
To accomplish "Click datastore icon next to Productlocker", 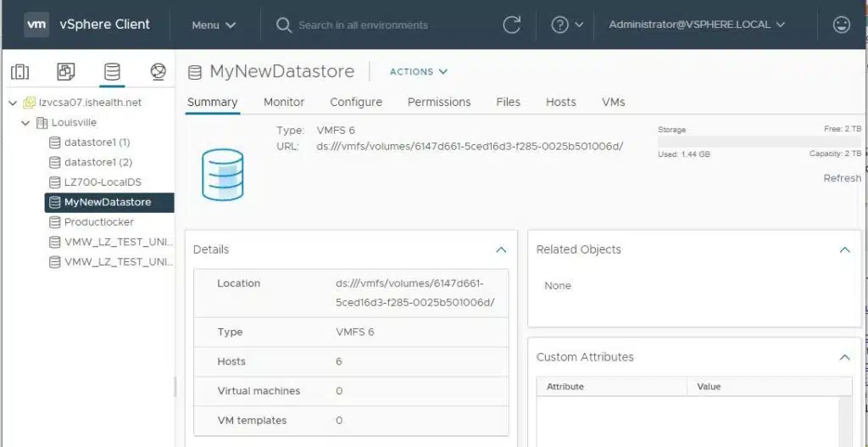I will pos(54,222).
